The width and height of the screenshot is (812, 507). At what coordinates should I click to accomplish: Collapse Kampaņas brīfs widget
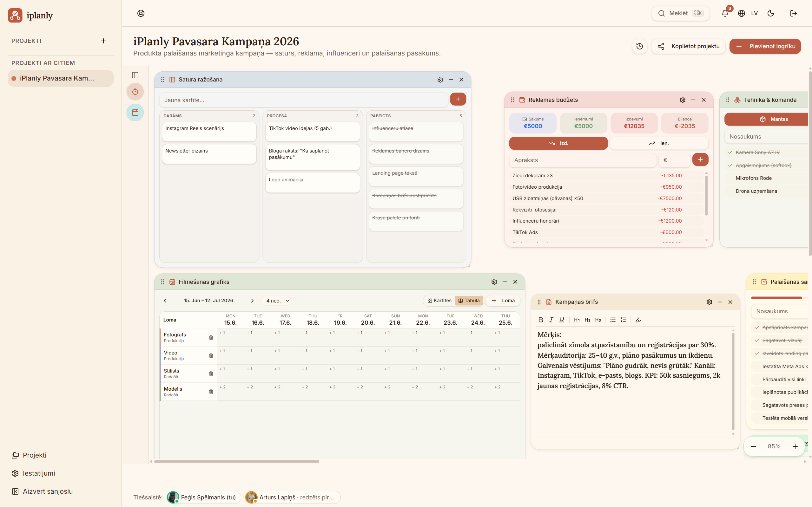pos(720,302)
